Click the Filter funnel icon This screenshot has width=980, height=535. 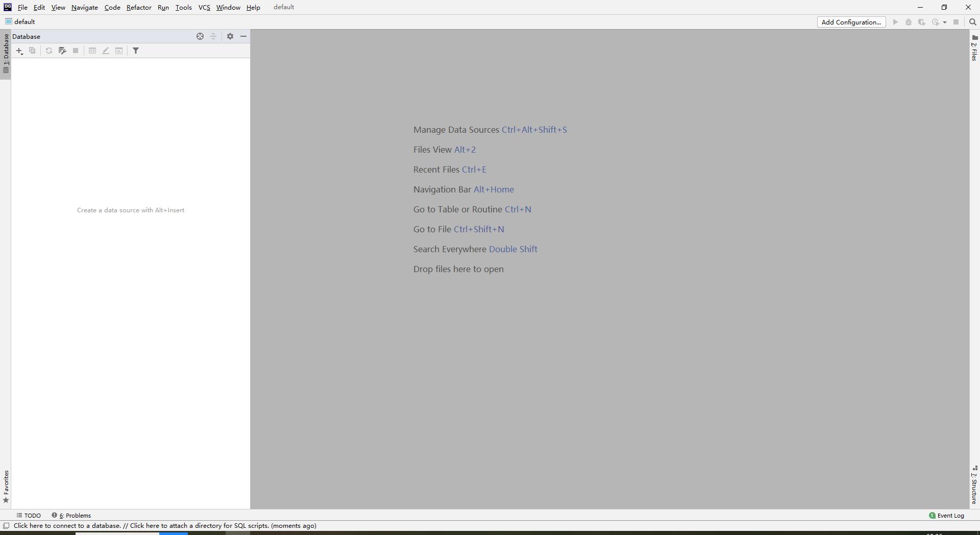click(136, 51)
